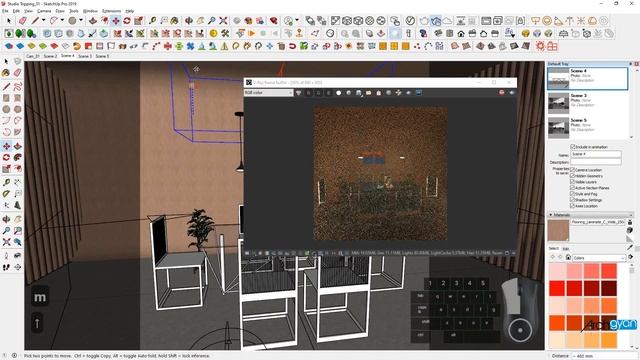The height and width of the screenshot is (360, 640).
Task: Click the stop render button in frame buffer
Action: point(502,93)
